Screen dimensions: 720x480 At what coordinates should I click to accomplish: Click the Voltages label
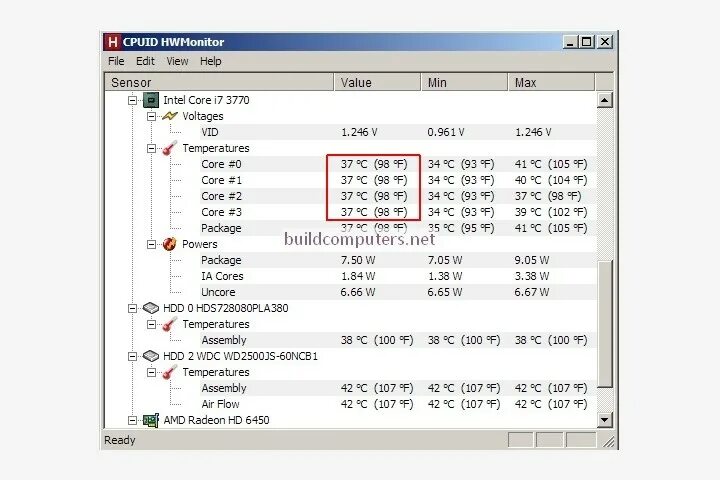202,116
